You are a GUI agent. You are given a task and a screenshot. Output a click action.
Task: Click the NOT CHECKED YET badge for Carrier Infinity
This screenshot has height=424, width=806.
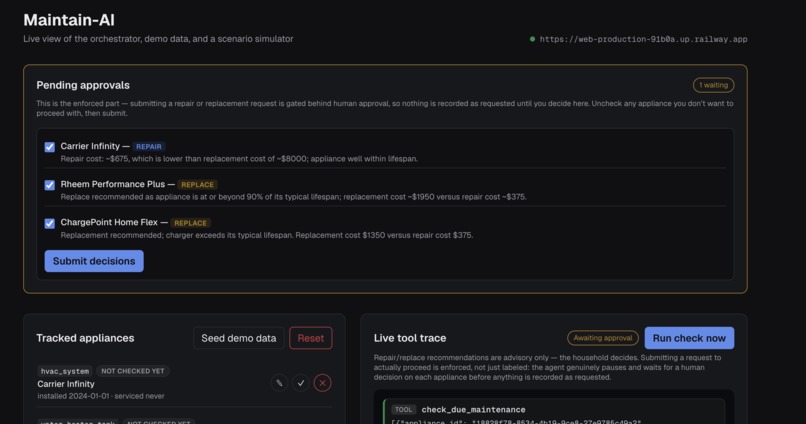[x=133, y=371]
